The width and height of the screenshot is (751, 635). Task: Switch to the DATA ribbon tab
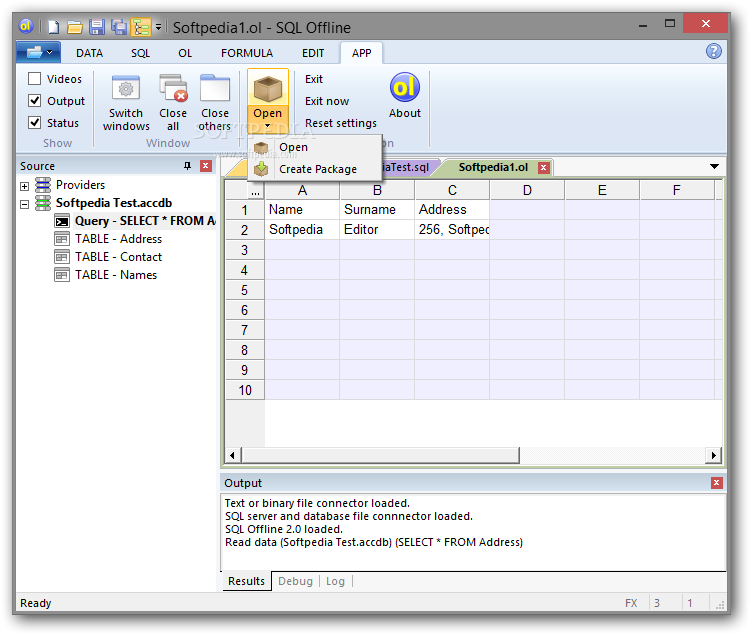(x=90, y=53)
